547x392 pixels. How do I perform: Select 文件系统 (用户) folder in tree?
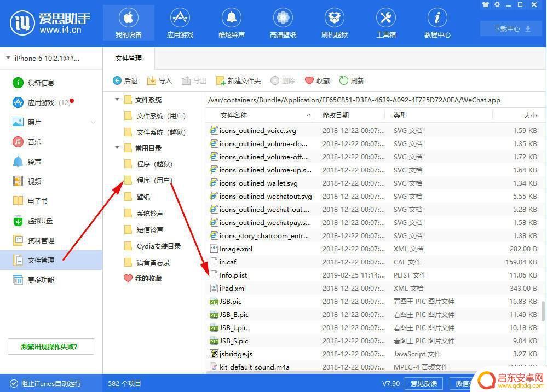pyautogui.click(x=156, y=116)
